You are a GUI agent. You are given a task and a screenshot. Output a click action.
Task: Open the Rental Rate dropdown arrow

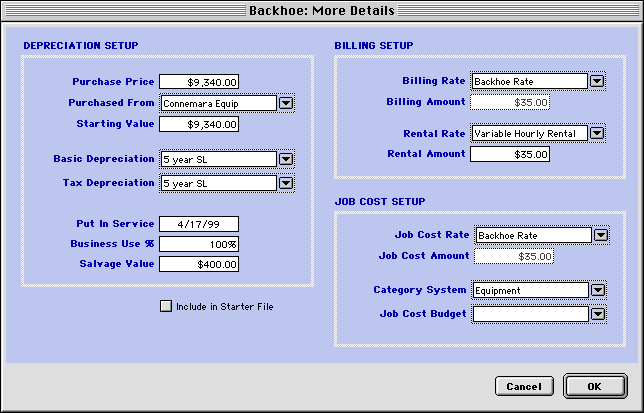point(597,133)
